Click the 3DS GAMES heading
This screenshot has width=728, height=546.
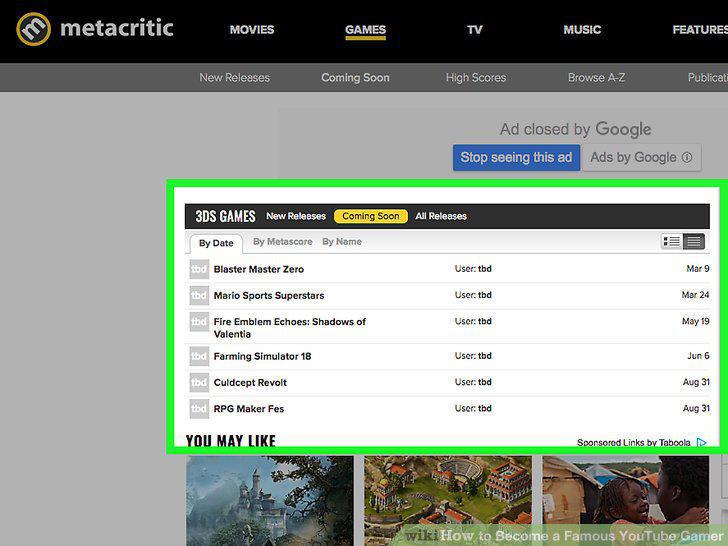click(225, 216)
